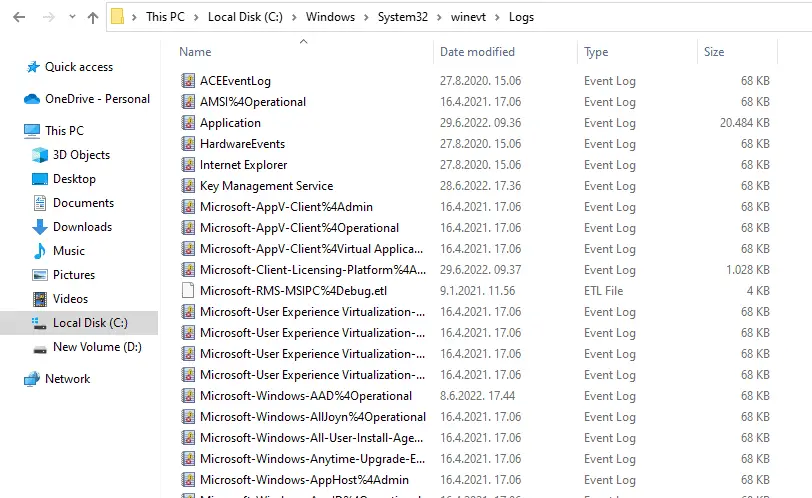Select Key Management Service log entry

tap(266, 186)
